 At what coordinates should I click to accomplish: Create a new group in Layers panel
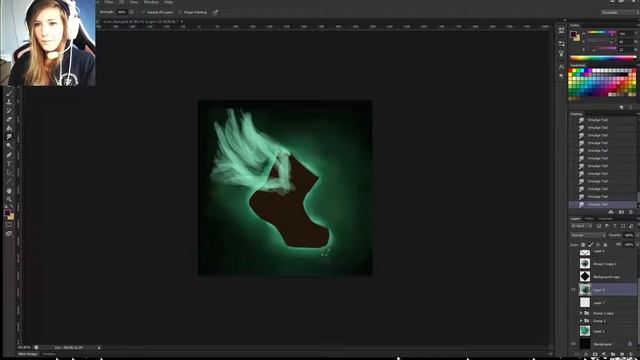click(x=613, y=354)
